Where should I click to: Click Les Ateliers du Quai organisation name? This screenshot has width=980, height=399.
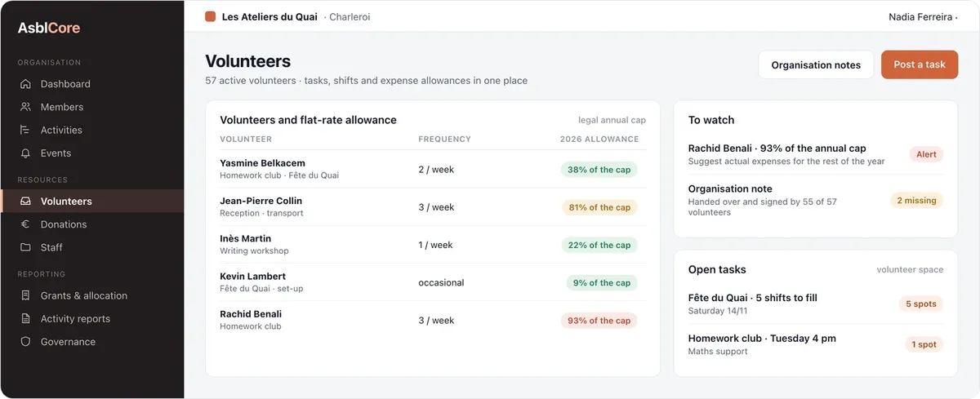pyautogui.click(x=269, y=16)
